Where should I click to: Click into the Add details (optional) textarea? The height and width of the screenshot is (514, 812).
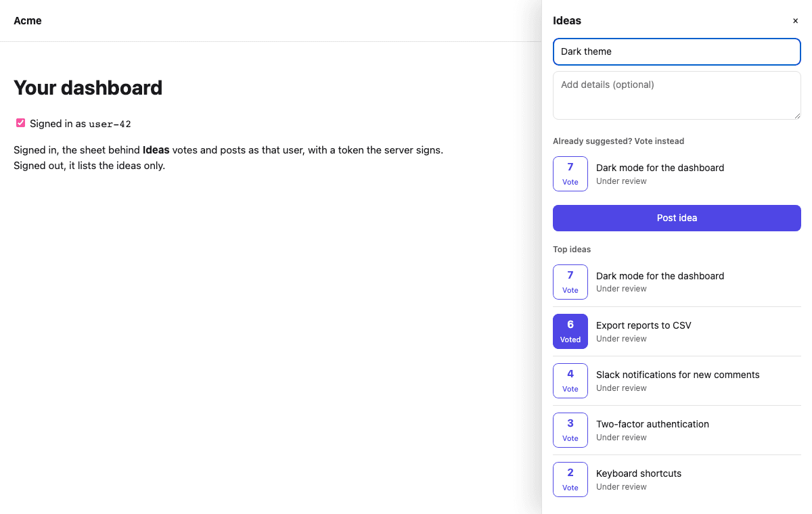(x=677, y=95)
